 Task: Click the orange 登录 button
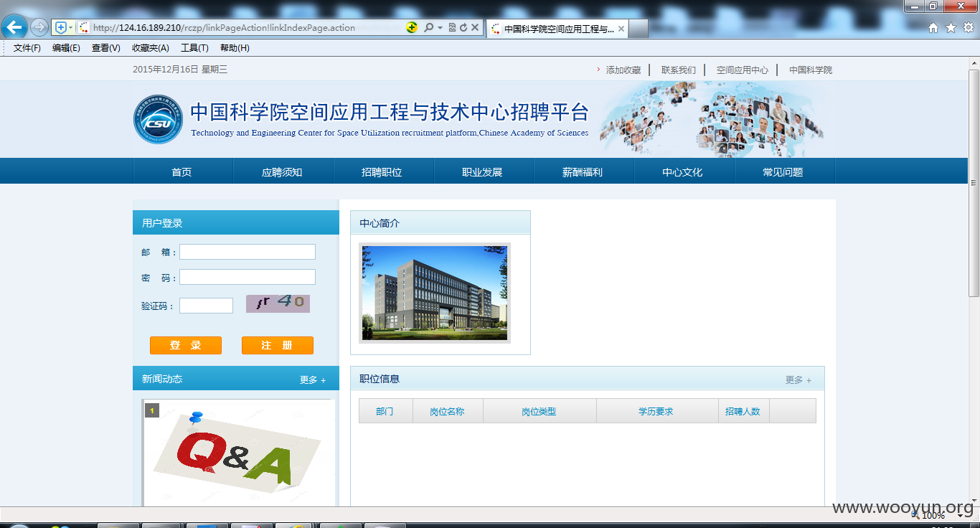(x=186, y=345)
